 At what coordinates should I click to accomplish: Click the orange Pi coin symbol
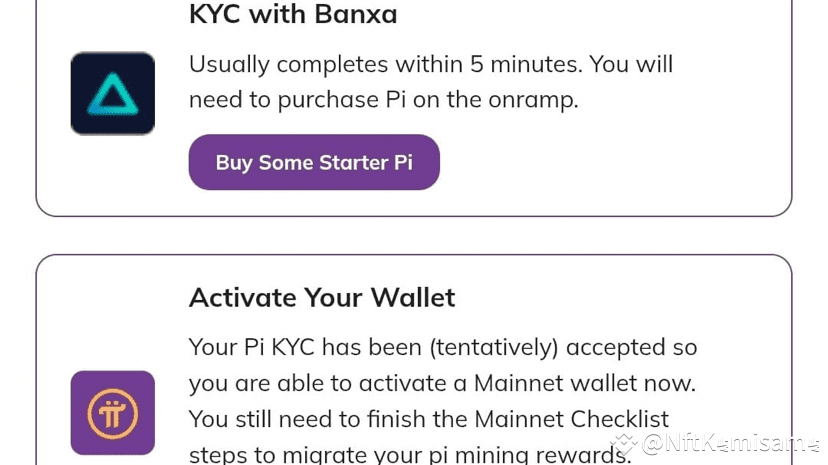pos(112,412)
